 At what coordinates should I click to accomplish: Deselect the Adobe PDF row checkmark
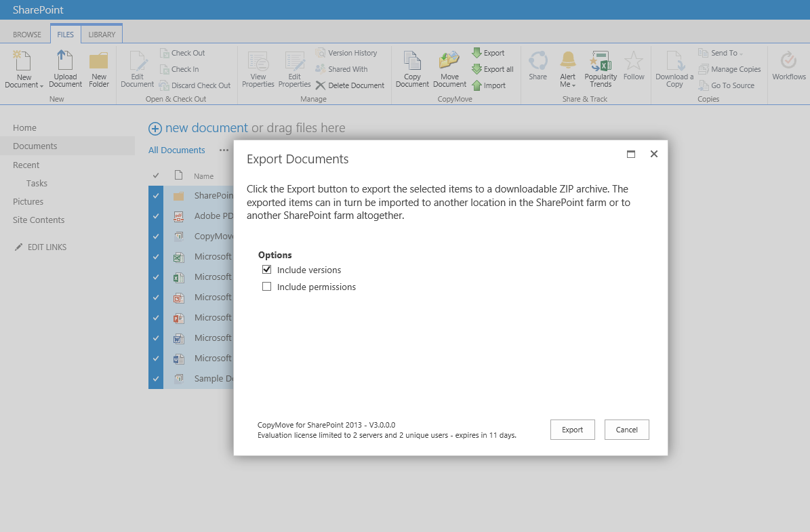pos(156,216)
